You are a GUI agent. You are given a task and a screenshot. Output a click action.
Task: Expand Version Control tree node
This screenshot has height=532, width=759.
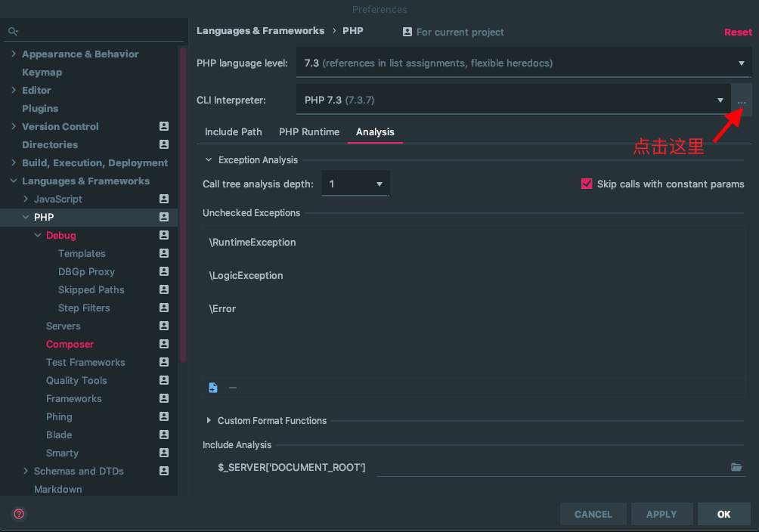pyautogui.click(x=14, y=126)
